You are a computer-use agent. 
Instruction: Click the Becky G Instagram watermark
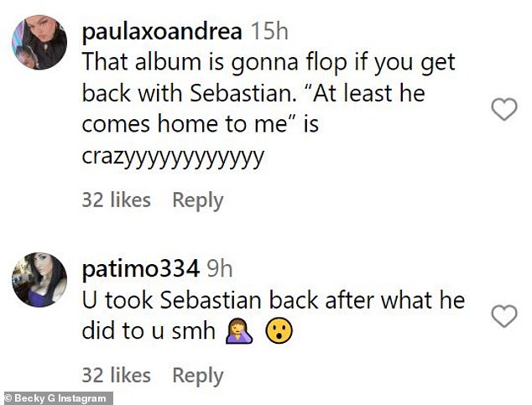pos(56,398)
